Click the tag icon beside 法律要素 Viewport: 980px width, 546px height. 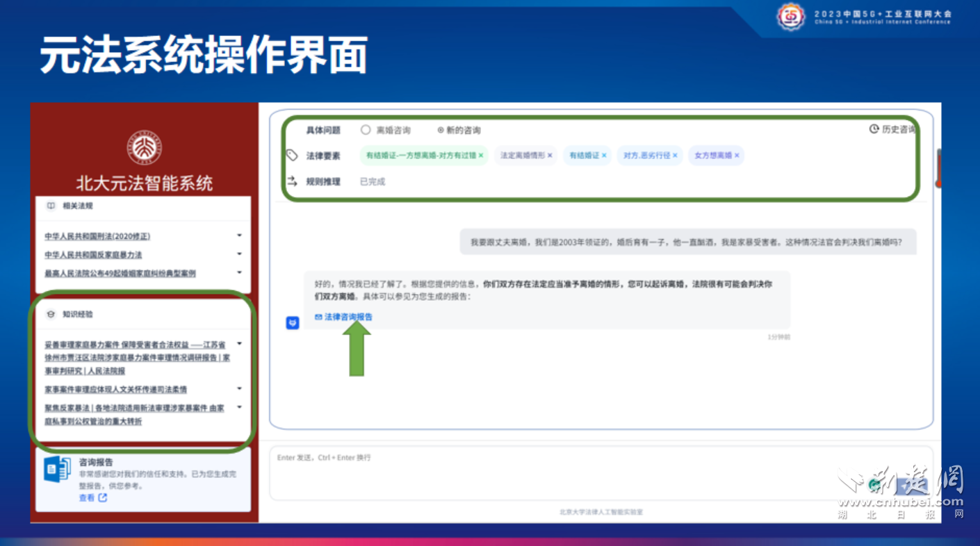click(293, 156)
